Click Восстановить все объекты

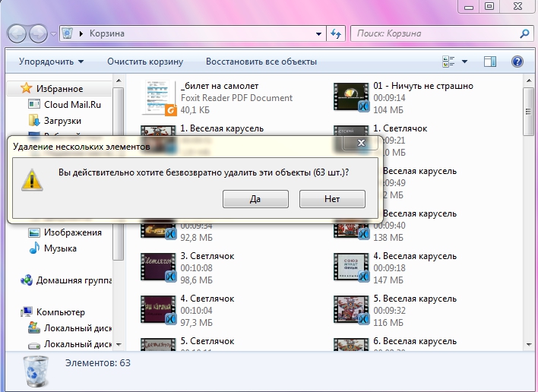(x=261, y=62)
